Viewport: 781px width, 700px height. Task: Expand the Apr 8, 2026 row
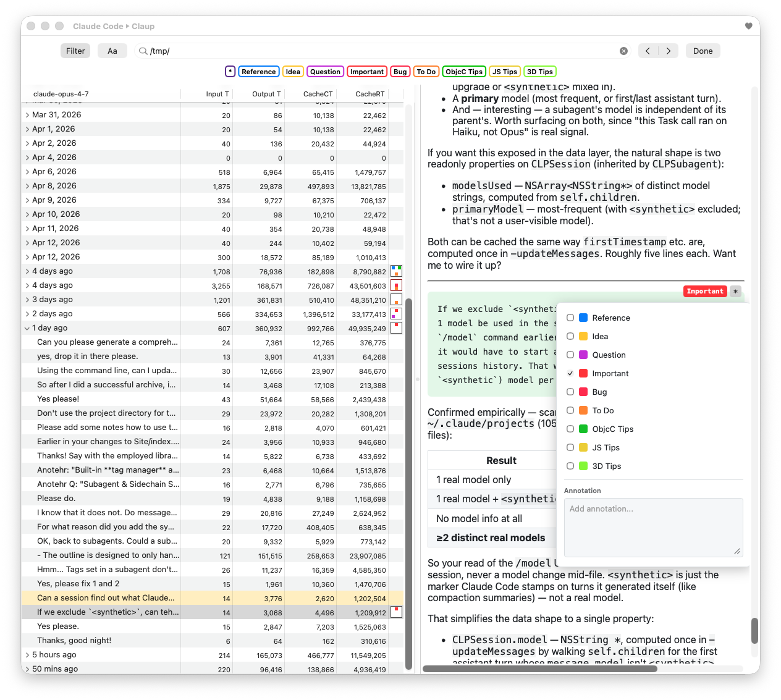pos(27,186)
